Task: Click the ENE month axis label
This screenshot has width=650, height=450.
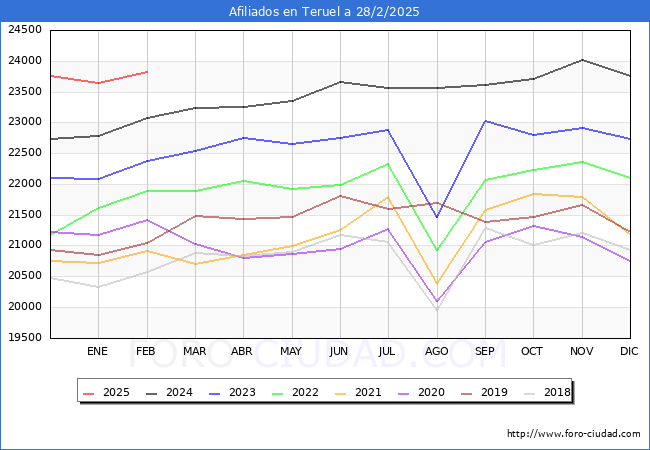Action: (97, 351)
